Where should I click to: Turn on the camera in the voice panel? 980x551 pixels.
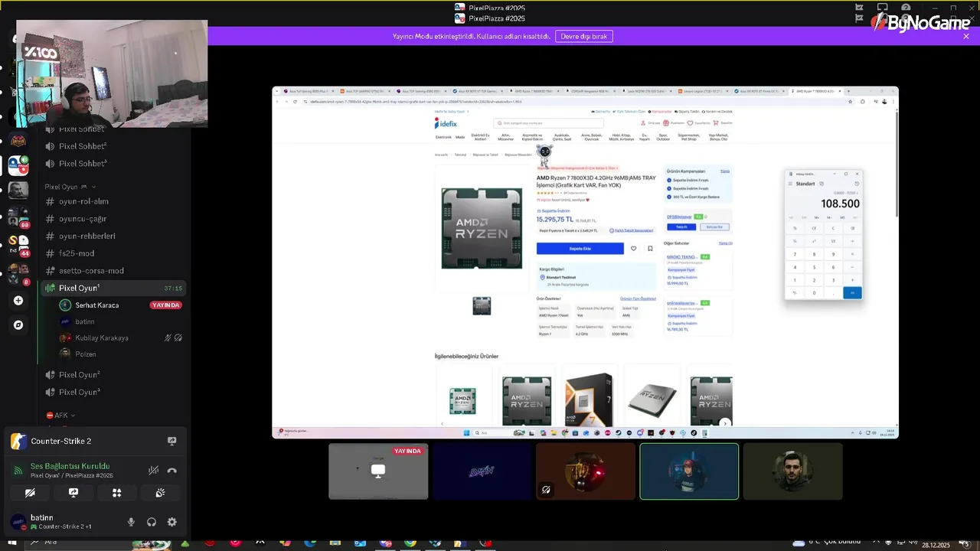(x=30, y=493)
